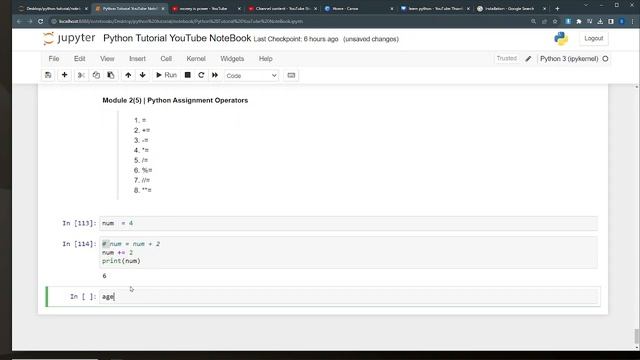This screenshot has width=640, height=360.
Task: Rename the notebook via its title
Action: (177, 38)
